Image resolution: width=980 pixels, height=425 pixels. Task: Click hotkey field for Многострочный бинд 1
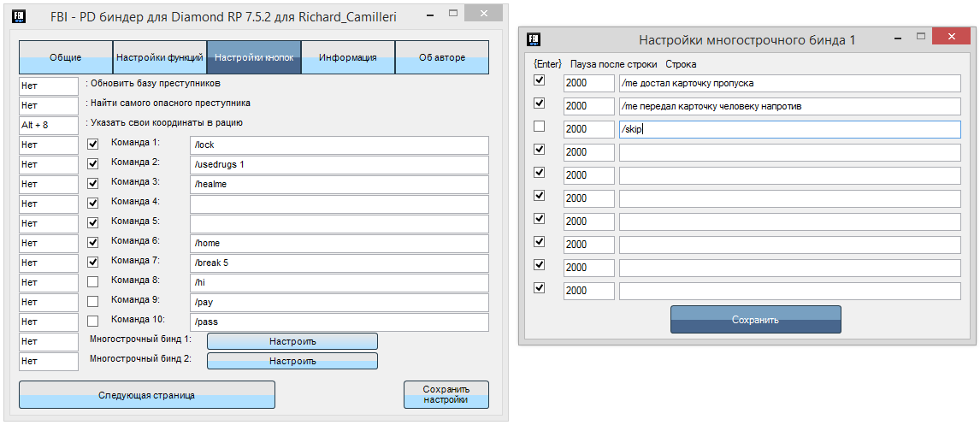tap(49, 342)
